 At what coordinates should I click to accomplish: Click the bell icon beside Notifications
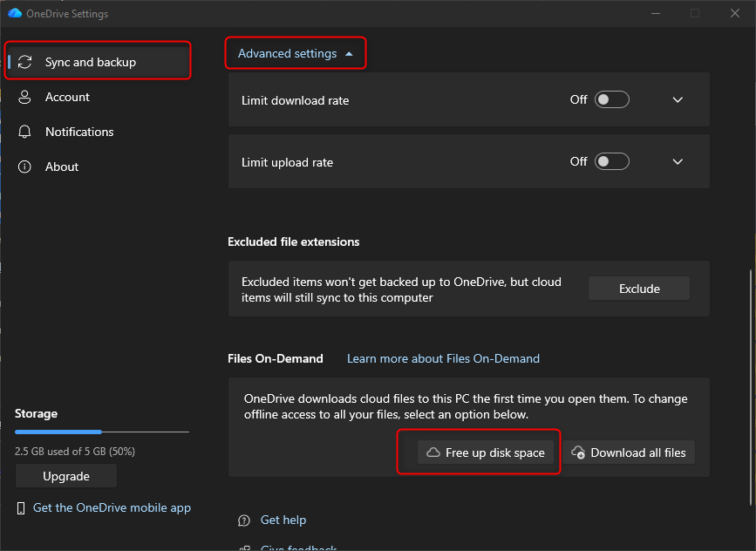[24, 132]
